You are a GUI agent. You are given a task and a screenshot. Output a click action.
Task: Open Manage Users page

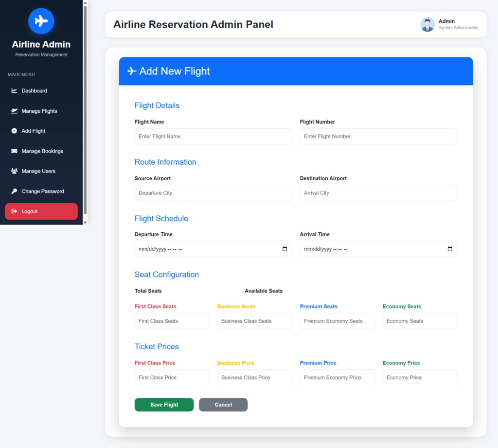[x=41, y=171]
